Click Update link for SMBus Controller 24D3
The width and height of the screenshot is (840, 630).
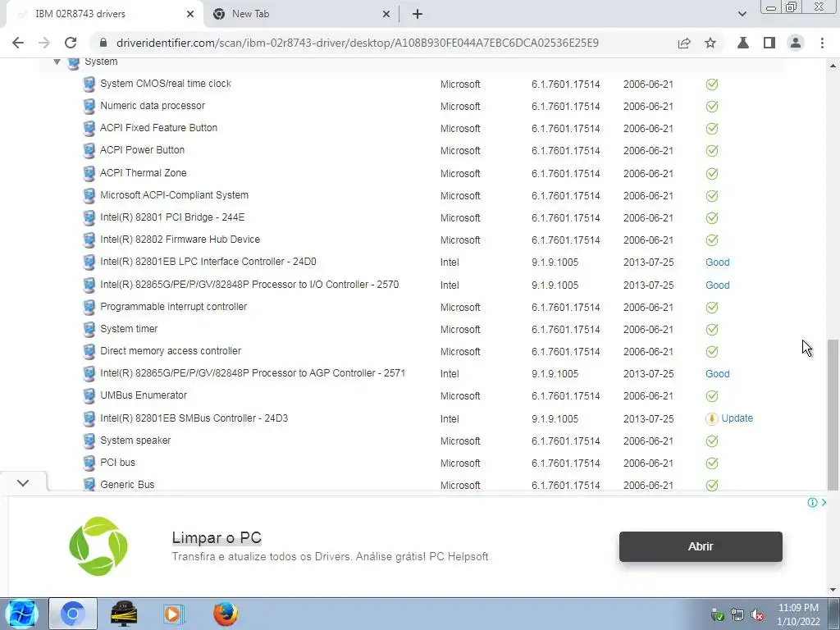pyautogui.click(x=737, y=418)
